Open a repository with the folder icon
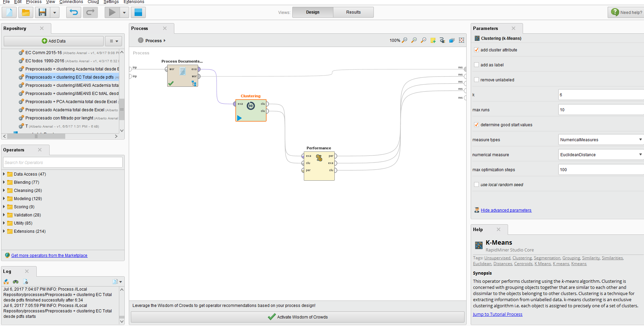Image resolution: width=644 pixels, height=326 pixels. [25, 12]
